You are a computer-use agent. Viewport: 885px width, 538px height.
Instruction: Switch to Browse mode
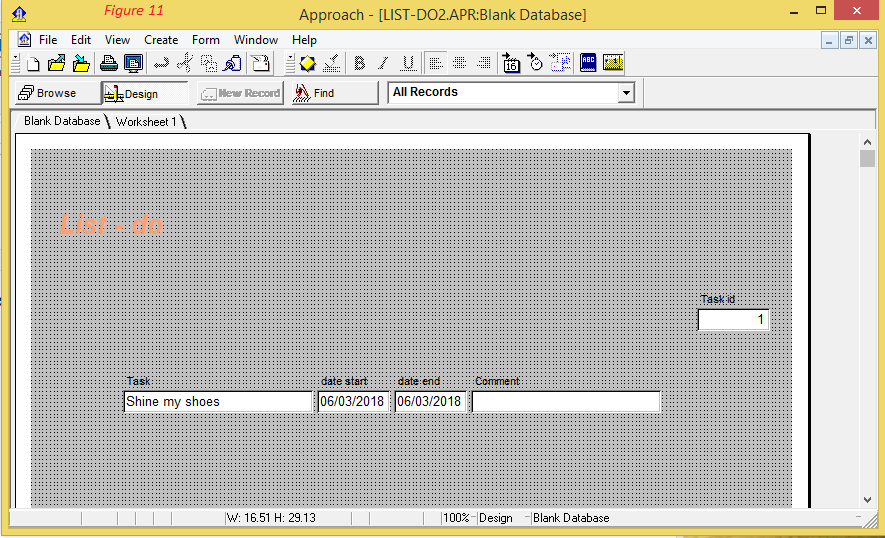click(57, 93)
